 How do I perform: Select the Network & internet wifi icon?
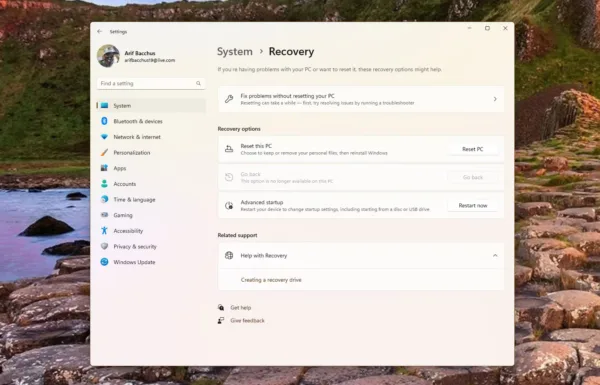pos(104,137)
